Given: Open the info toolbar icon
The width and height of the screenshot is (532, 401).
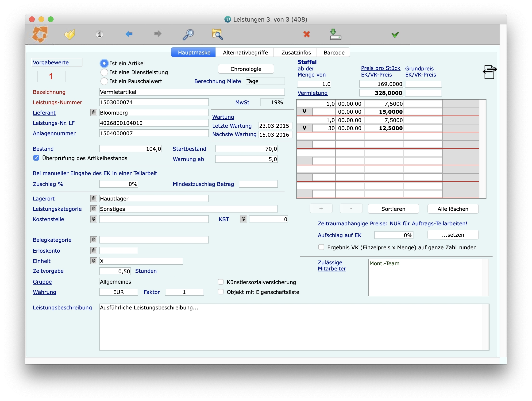Looking at the screenshot, I should (x=100, y=35).
